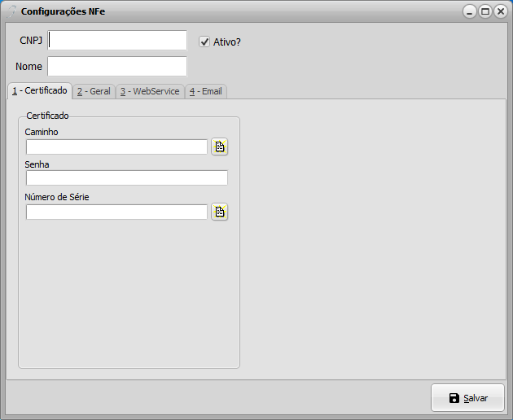Go to the 3 - WebService tab
Screen dimensions: 513x420
tap(150, 91)
